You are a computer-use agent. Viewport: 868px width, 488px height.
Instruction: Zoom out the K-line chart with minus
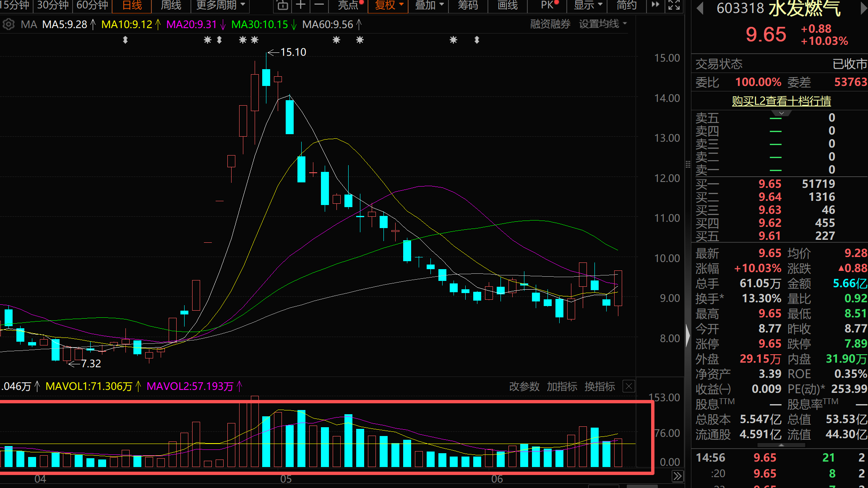319,5
